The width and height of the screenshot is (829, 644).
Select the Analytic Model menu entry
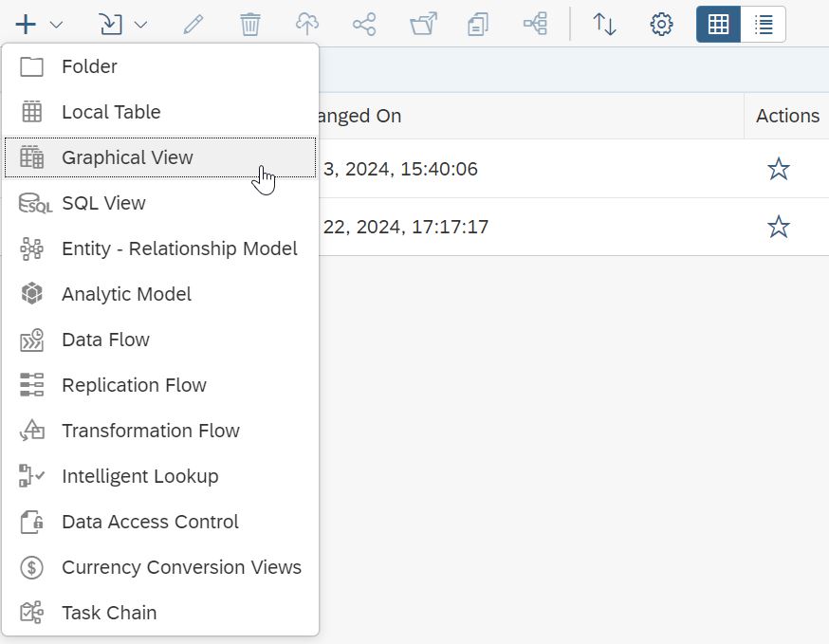pos(126,294)
